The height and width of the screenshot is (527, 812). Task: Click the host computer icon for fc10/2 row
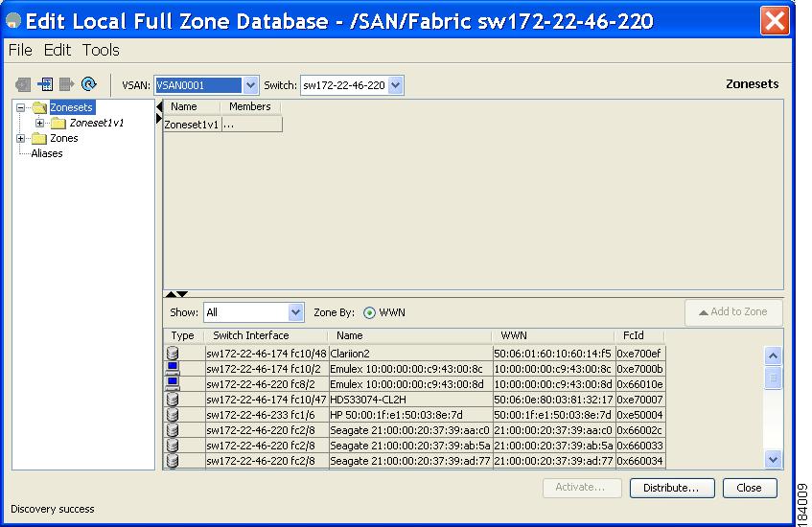point(173,368)
